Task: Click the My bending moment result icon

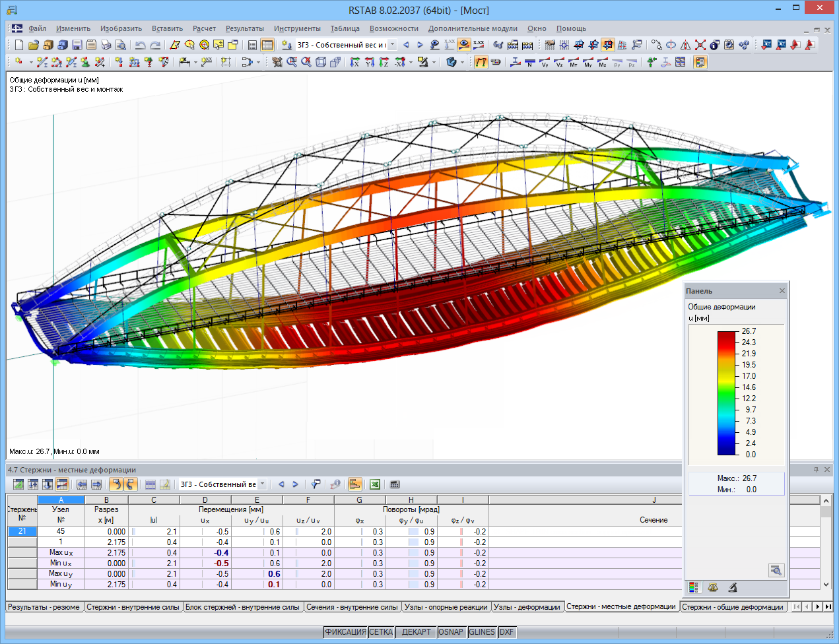Action: 588,62
